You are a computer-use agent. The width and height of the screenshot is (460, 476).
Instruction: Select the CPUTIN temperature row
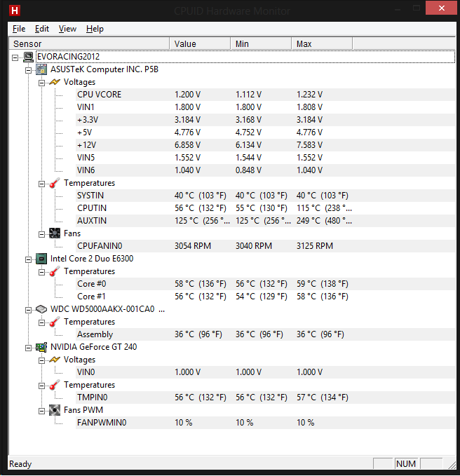tap(265, 208)
